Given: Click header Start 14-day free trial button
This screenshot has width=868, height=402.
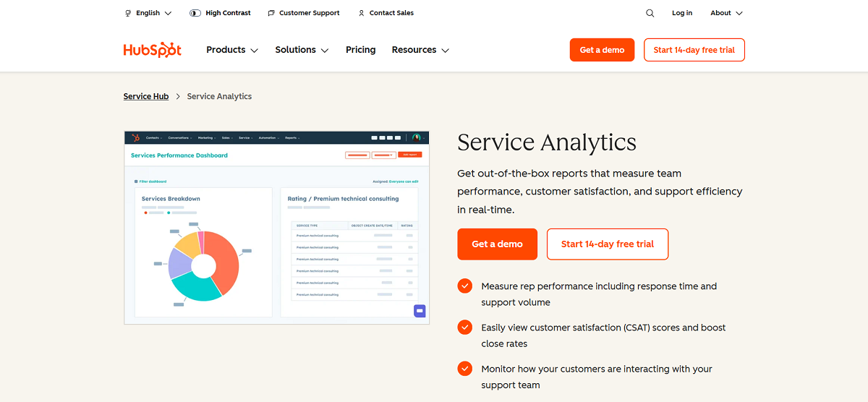Looking at the screenshot, I should click(694, 50).
